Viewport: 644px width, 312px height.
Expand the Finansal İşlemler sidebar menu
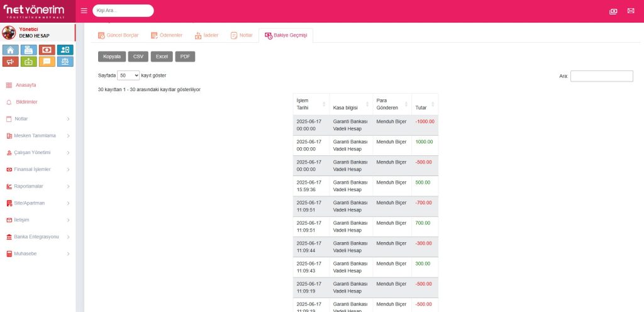pos(37,169)
